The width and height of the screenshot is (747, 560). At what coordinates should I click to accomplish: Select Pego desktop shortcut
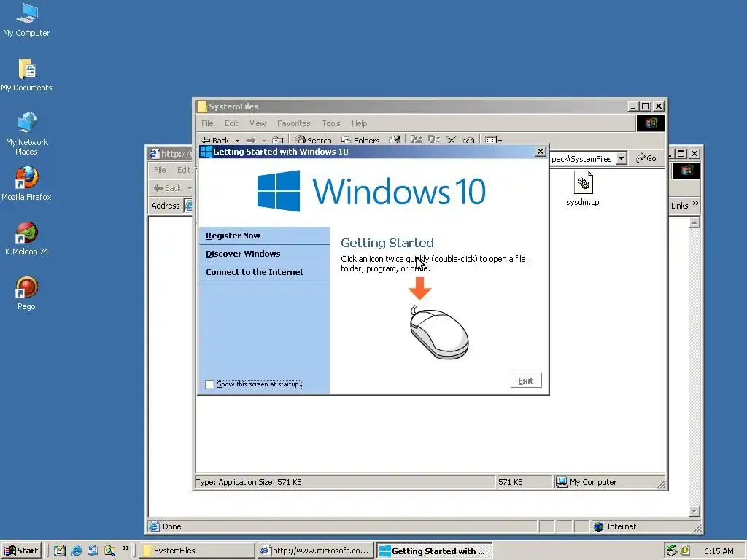(x=26, y=293)
